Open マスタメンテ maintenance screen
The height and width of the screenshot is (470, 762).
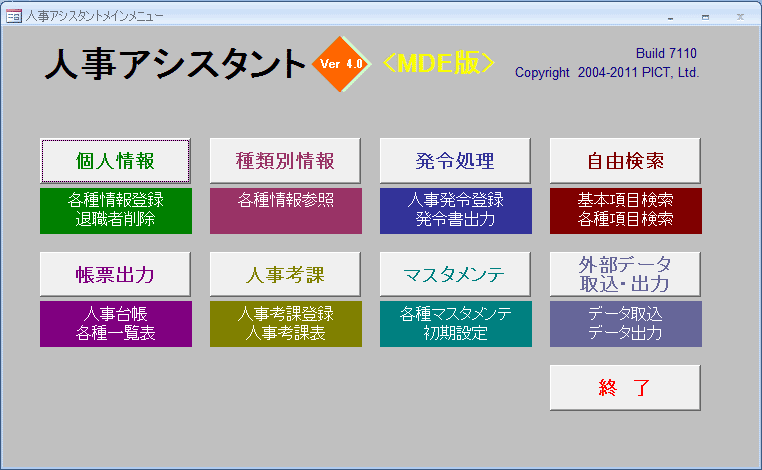tap(455, 274)
